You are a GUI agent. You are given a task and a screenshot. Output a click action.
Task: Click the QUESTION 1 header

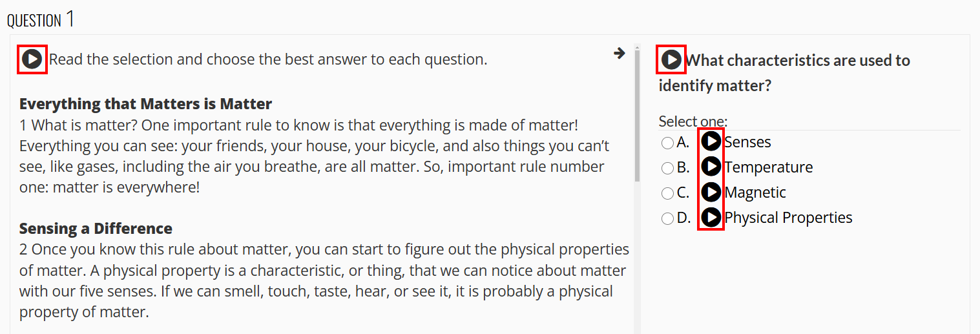click(41, 19)
